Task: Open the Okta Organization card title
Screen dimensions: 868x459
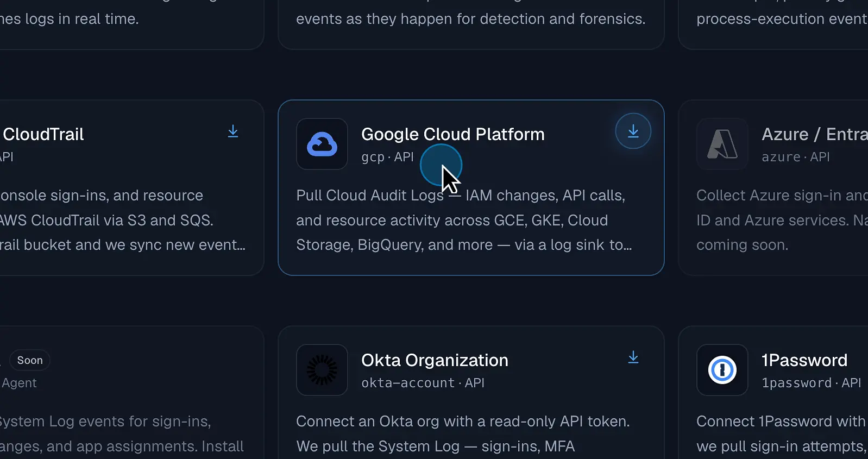Action: (435, 360)
